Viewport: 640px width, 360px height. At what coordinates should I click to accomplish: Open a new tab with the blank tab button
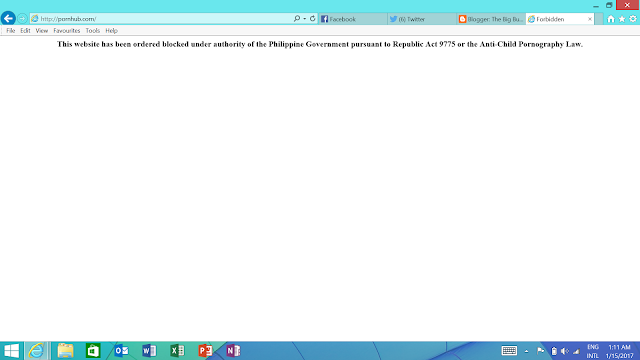point(599,19)
